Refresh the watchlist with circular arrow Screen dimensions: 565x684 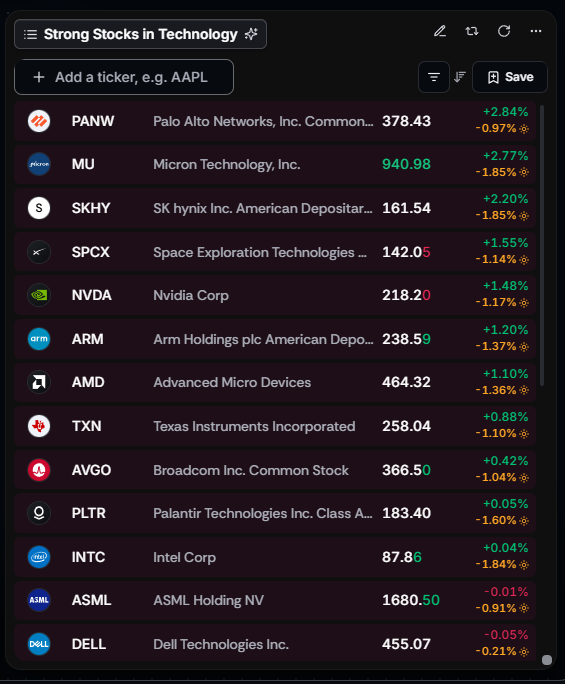504,31
